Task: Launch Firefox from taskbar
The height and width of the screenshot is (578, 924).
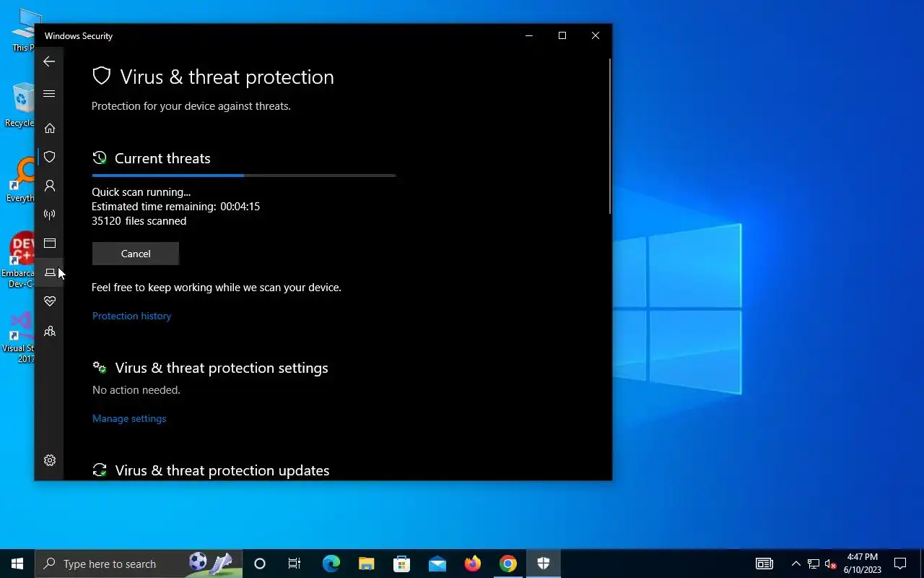Action: click(x=472, y=564)
